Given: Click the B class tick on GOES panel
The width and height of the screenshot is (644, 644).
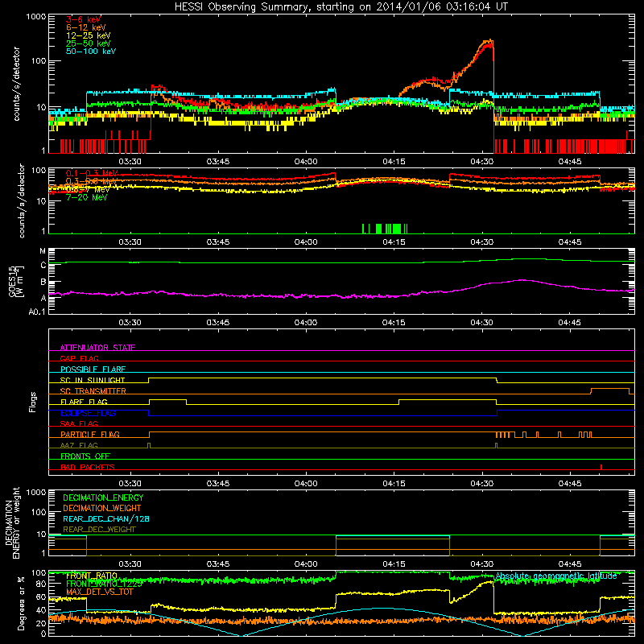Looking at the screenshot, I should click(43, 283).
